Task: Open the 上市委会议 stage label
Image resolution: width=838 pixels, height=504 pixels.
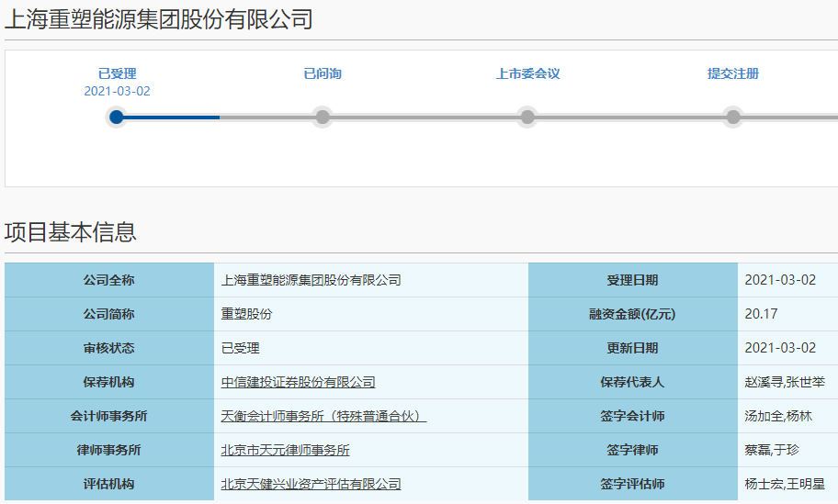Action: 527,73
